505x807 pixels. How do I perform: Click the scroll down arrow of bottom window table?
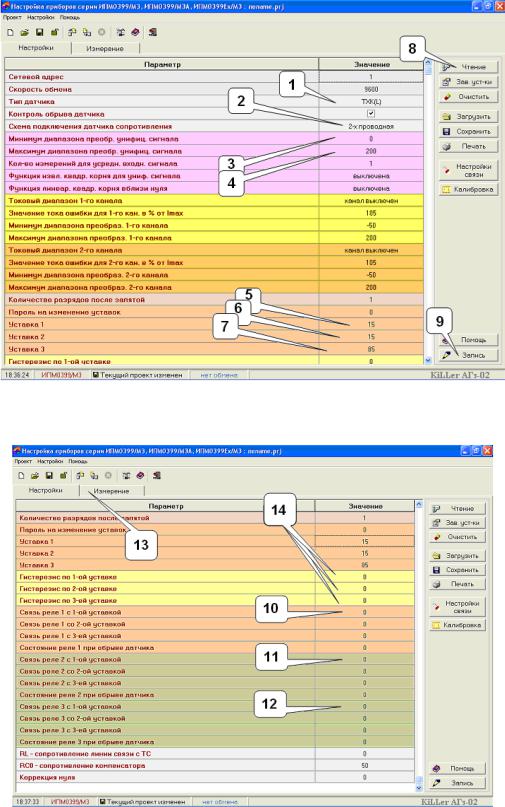[419, 787]
